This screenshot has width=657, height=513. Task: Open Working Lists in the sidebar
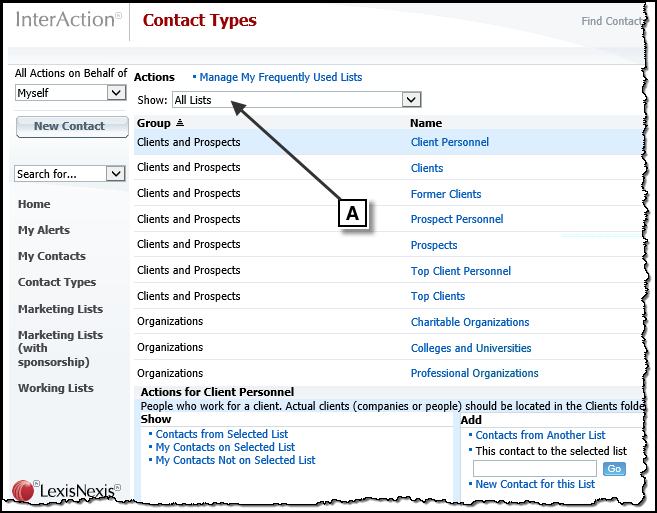pyautogui.click(x=55, y=388)
